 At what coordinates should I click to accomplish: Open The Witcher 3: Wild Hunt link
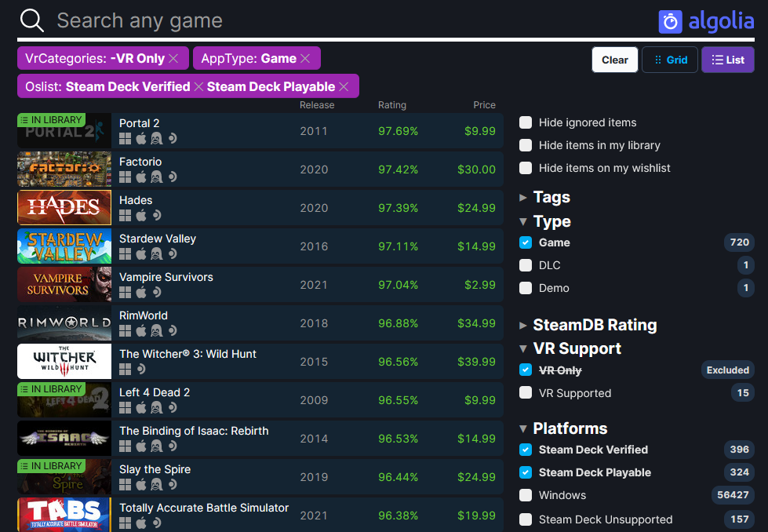pos(187,354)
